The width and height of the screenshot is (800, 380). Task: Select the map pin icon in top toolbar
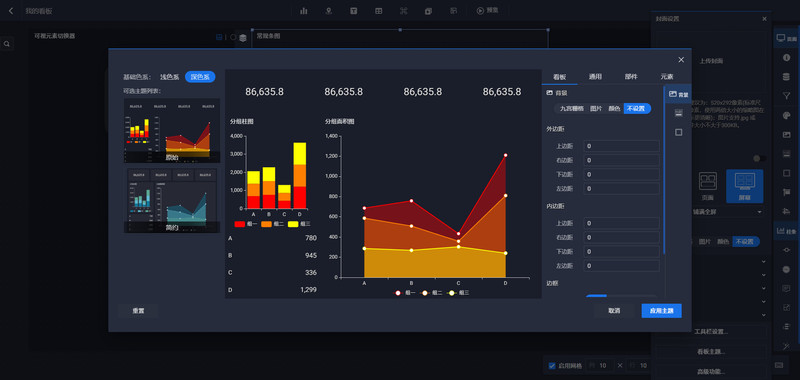pyautogui.click(x=329, y=11)
